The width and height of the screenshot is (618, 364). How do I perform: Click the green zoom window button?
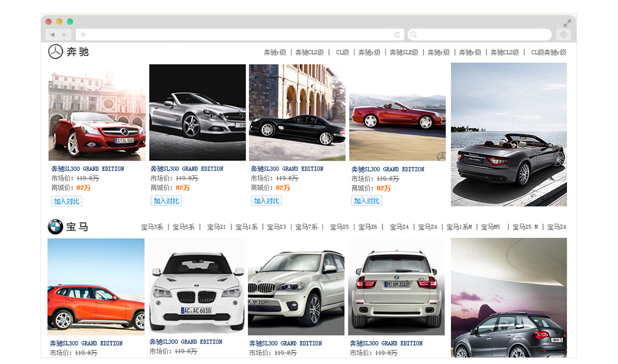[x=70, y=21]
